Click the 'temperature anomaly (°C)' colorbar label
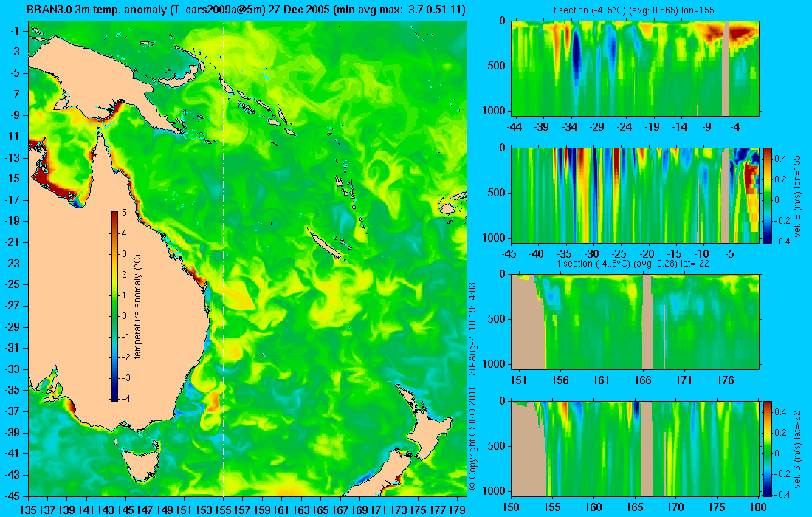Viewport: 812px width, 517px height. coord(138,307)
